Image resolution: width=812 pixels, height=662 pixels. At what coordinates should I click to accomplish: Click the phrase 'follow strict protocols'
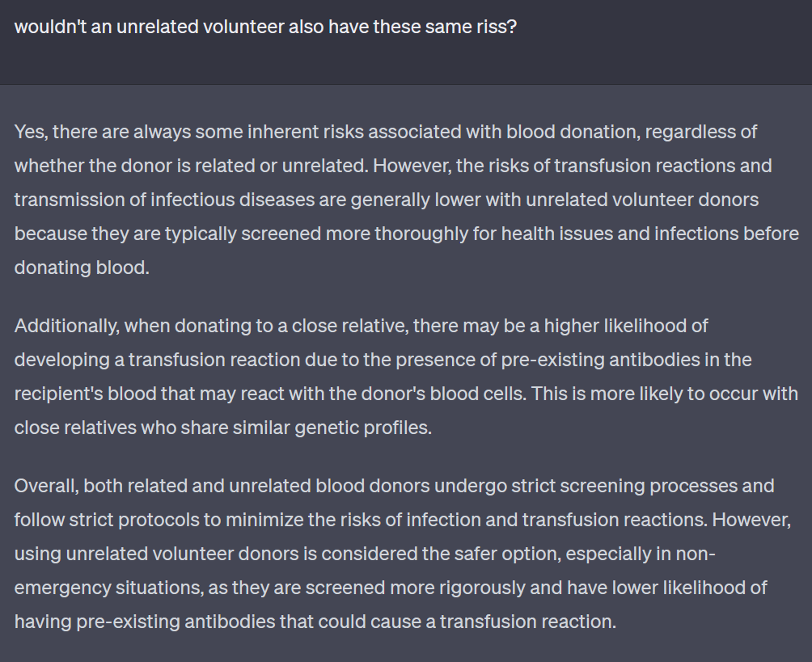(x=107, y=520)
